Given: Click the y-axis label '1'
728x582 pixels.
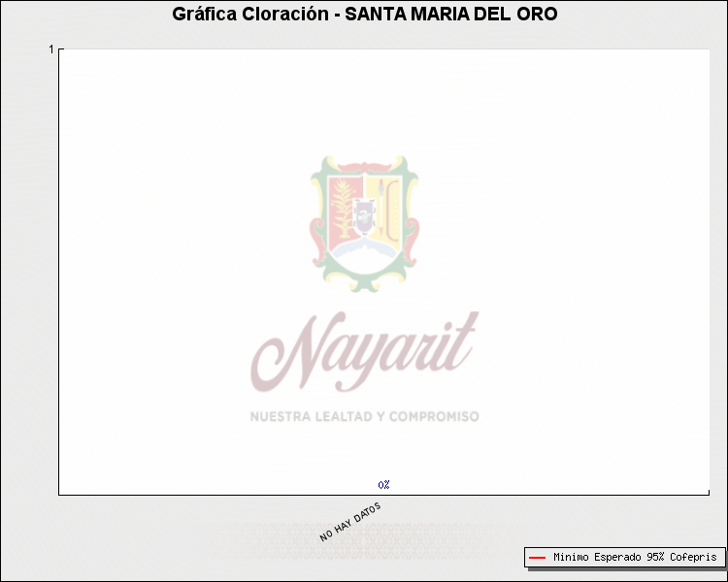Looking at the screenshot, I should click(x=51, y=48).
